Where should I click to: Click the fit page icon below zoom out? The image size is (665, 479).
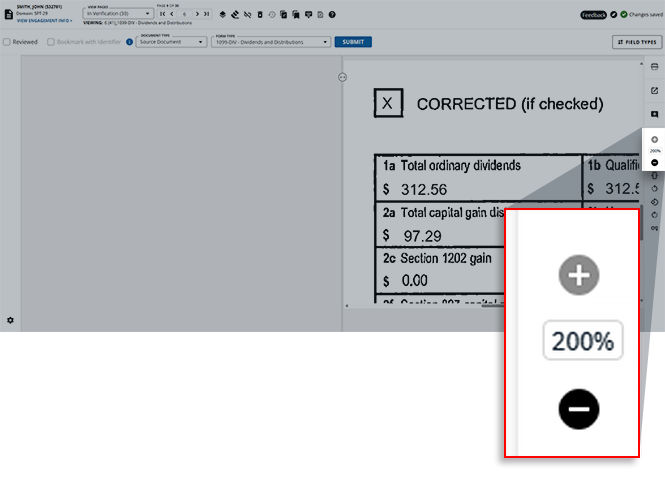pos(654,176)
